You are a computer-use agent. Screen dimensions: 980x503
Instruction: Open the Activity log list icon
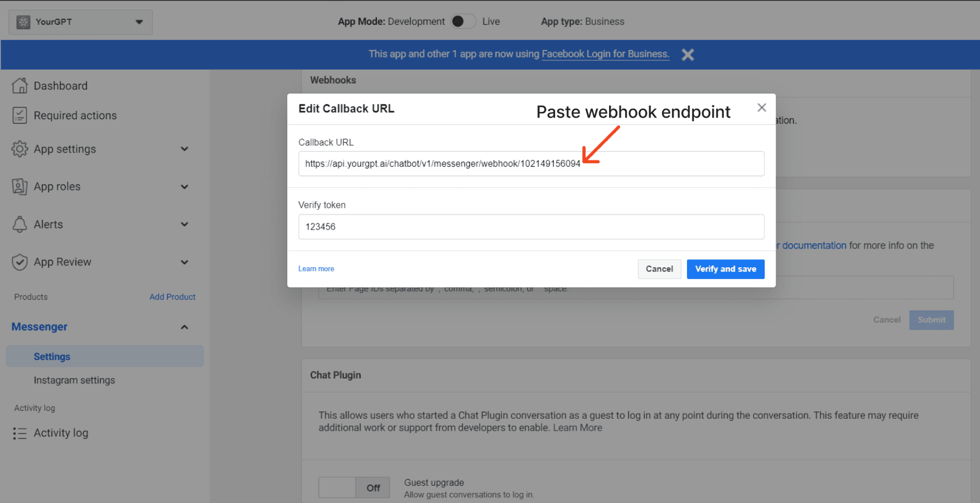coord(20,433)
